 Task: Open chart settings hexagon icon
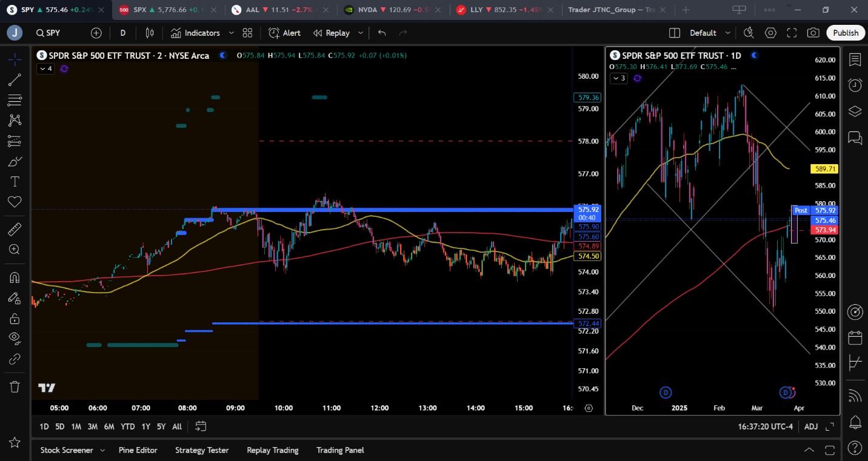coord(770,33)
